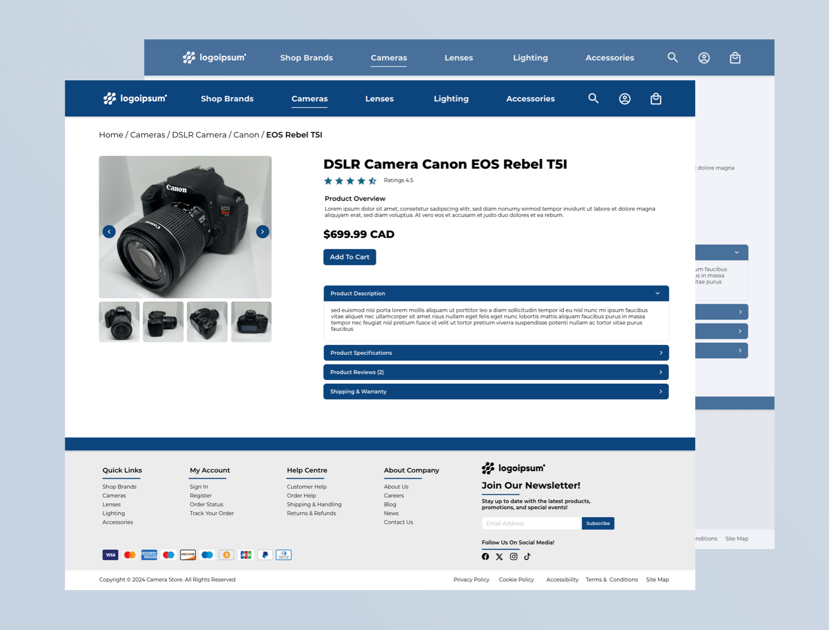Show the next product image arrow

(x=262, y=232)
